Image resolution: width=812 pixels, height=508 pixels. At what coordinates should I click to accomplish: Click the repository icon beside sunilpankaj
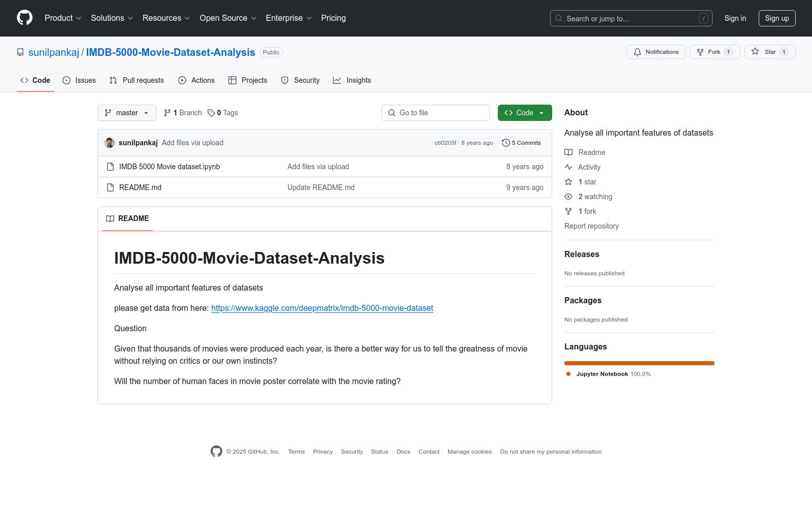pos(20,52)
